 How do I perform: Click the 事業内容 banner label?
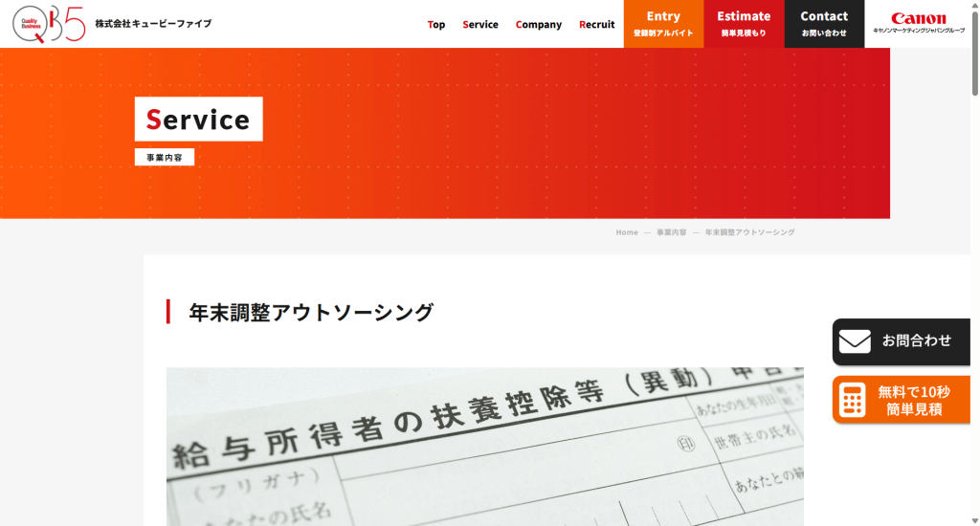pyautogui.click(x=165, y=158)
